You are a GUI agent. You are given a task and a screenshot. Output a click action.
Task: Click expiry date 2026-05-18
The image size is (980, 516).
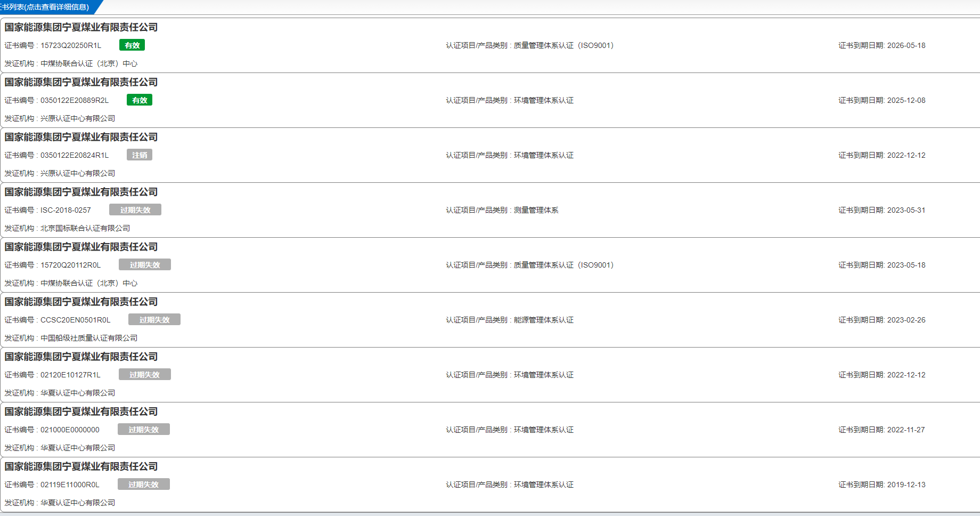906,45
